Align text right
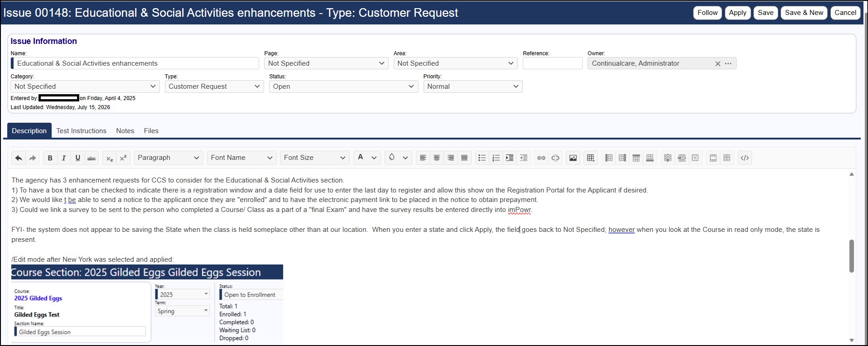The height and width of the screenshot is (346, 868). click(451, 158)
